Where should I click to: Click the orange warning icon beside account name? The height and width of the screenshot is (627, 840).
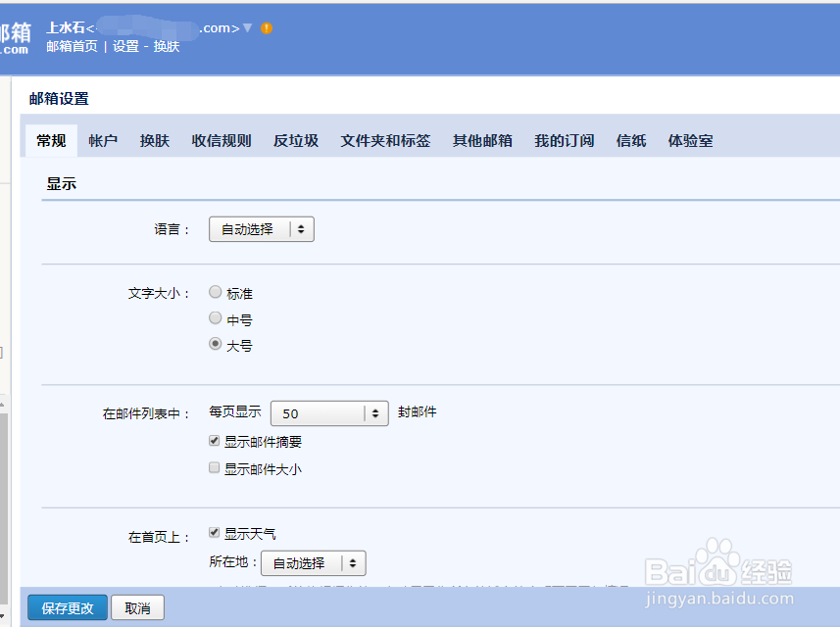coord(267,27)
